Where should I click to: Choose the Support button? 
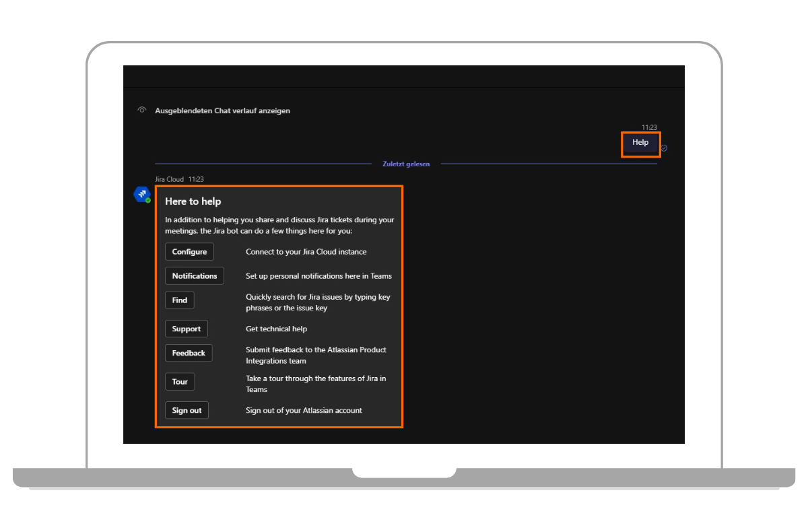click(x=186, y=329)
